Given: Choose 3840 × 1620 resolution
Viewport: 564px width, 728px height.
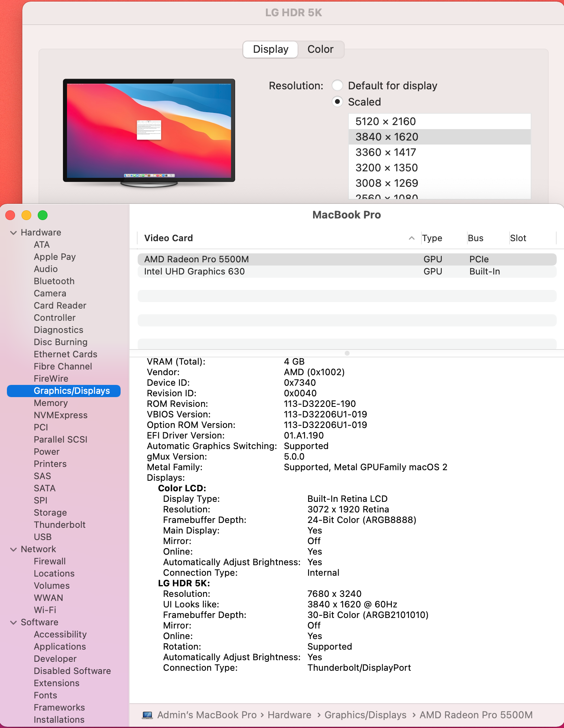Looking at the screenshot, I should (x=440, y=137).
